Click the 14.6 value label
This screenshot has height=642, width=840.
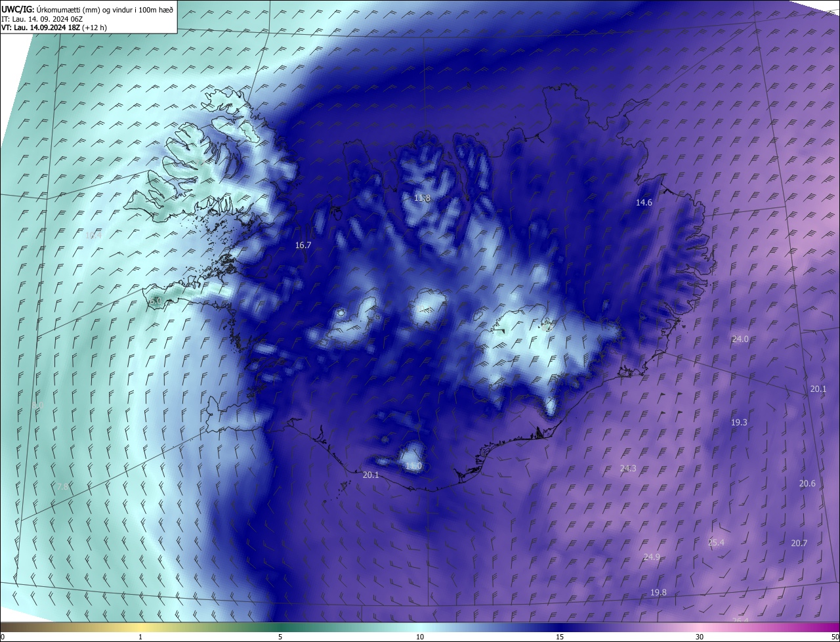[x=644, y=203]
